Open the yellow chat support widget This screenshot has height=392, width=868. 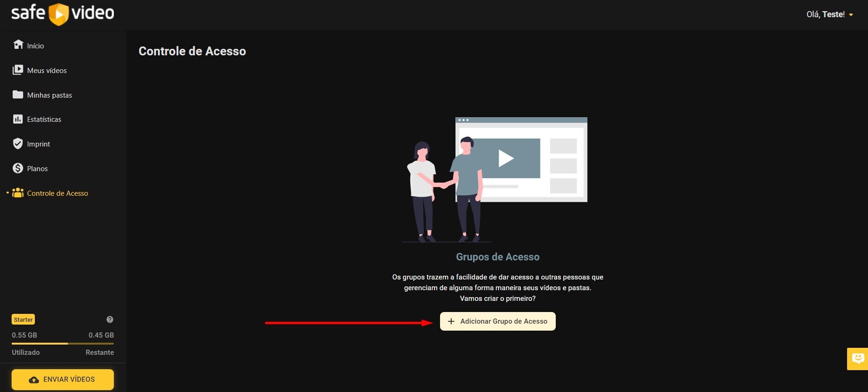point(857,359)
